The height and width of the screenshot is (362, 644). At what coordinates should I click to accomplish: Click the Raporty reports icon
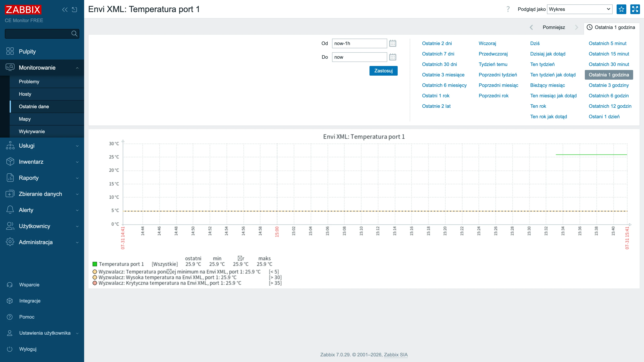[10, 178]
